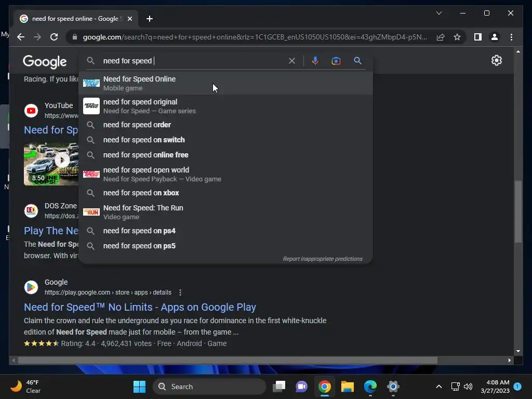The image size is (532, 399).
Task: Select the need for speed online tab
Action: pyautogui.click(x=76, y=19)
